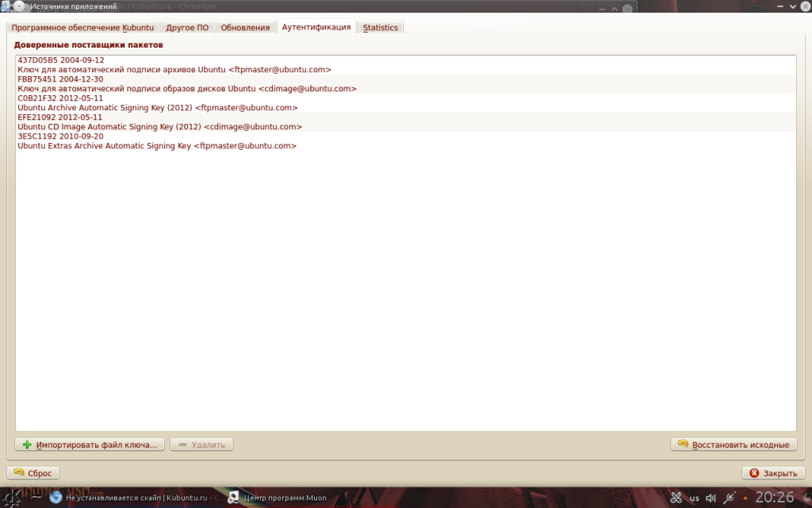The width and height of the screenshot is (812, 508).
Task: Click the yellow undo icon on Восстановить исходные
Action: point(683,444)
